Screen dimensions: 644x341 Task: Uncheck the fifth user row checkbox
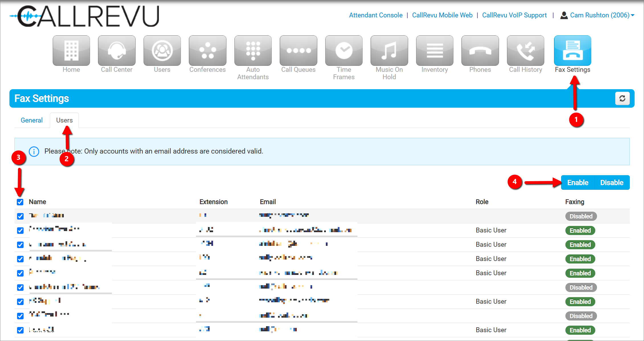(x=20, y=273)
